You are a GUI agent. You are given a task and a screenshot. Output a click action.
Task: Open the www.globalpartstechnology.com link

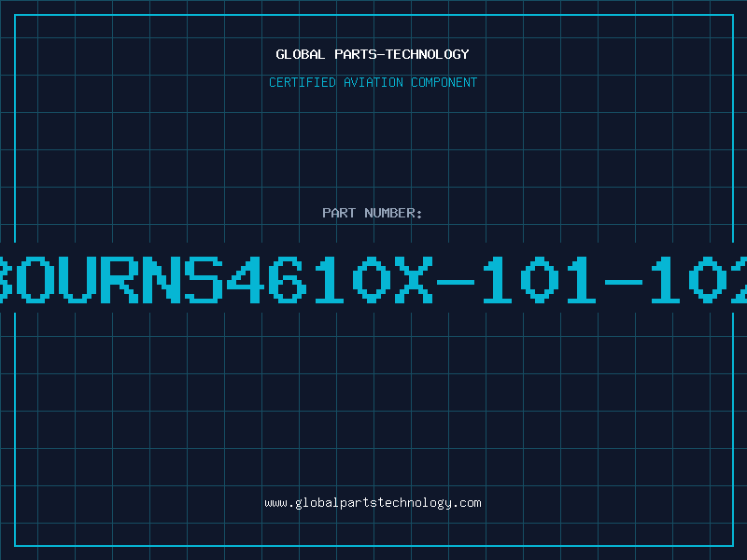click(x=373, y=503)
